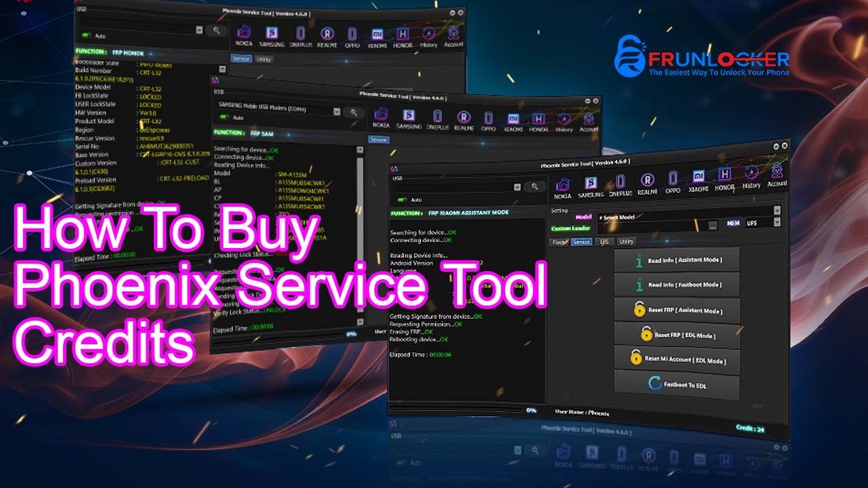Click the search magnifier in the FRP HONOR window
Viewport: 868px width, 488px height.
(217, 30)
